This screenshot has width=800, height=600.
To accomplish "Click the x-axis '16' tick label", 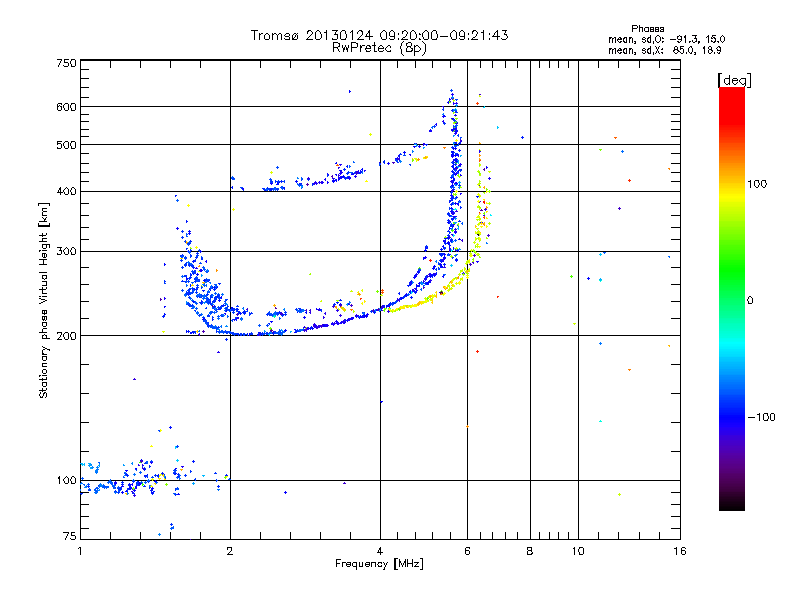I will coord(680,551).
